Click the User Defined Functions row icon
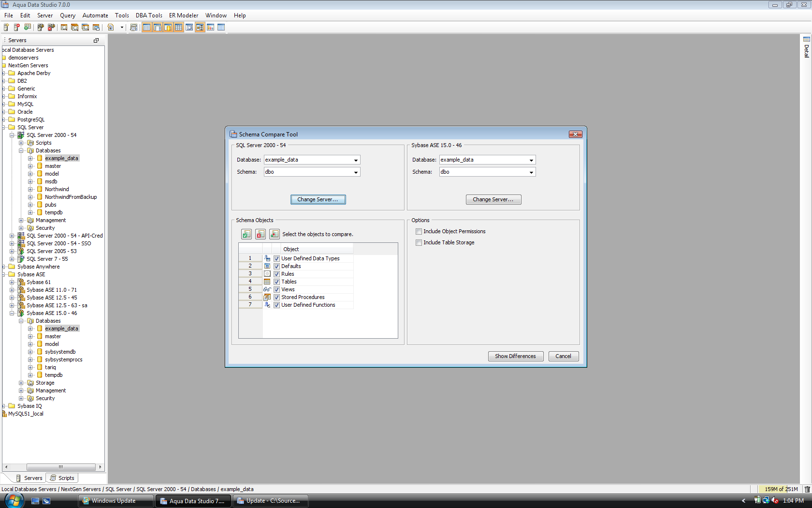 coord(267,305)
